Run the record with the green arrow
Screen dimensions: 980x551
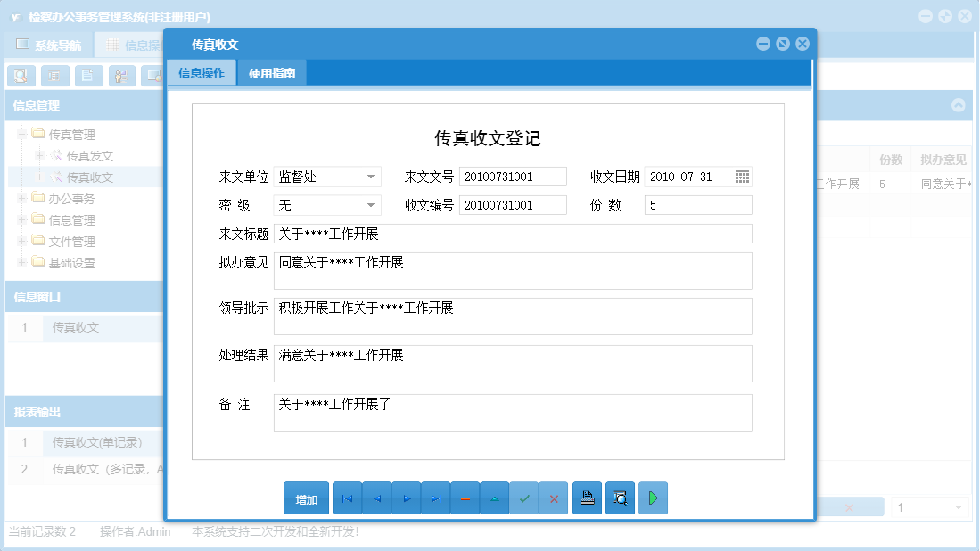tap(653, 498)
